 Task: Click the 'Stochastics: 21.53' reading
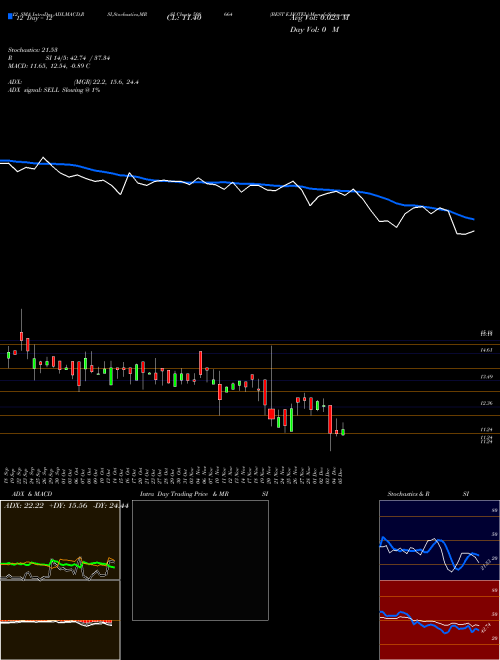32,50
